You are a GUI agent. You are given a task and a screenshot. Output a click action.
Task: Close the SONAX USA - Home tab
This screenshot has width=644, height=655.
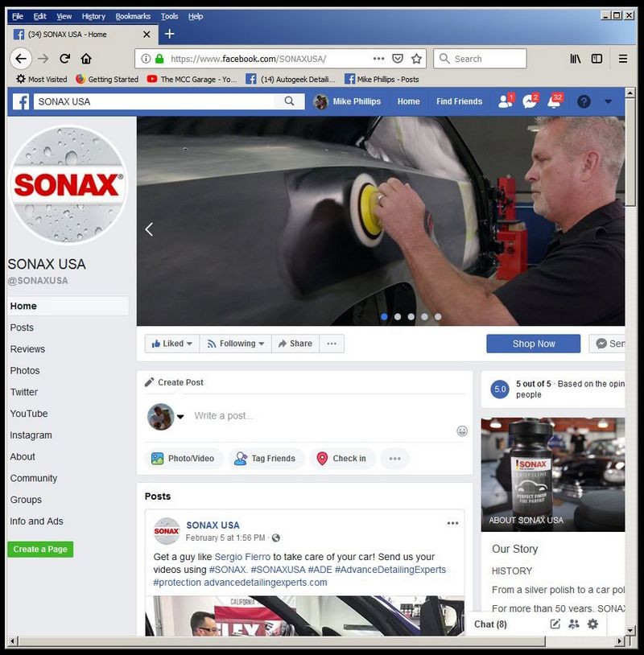click(x=147, y=35)
